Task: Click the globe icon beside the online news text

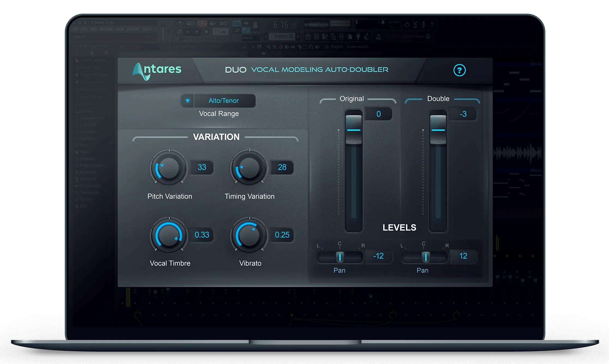Action: tap(427, 36)
